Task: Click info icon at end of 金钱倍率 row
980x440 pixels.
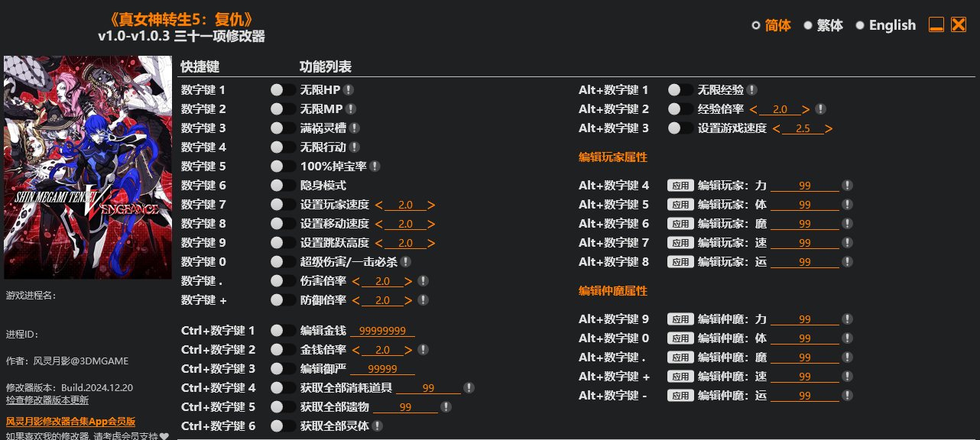Action: tap(423, 350)
